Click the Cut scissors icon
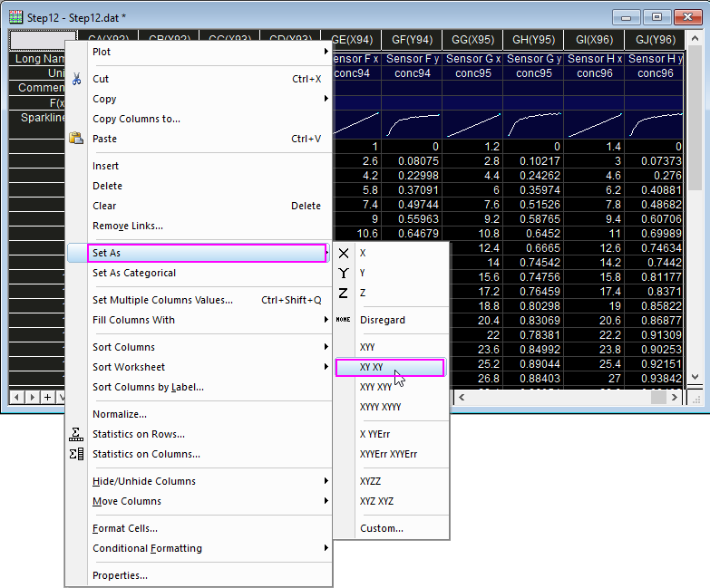The width and height of the screenshot is (710, 588). point(77,79)
